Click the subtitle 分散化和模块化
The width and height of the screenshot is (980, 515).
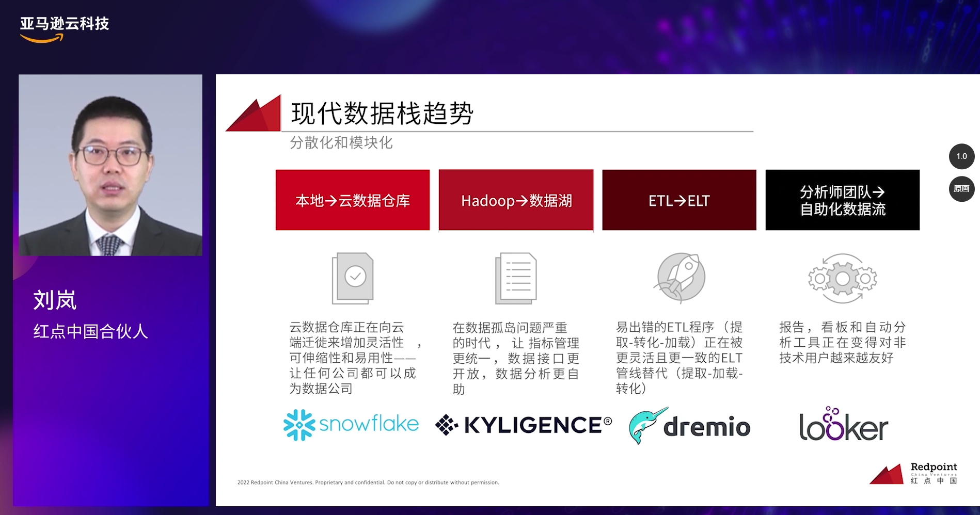(341, 142)
